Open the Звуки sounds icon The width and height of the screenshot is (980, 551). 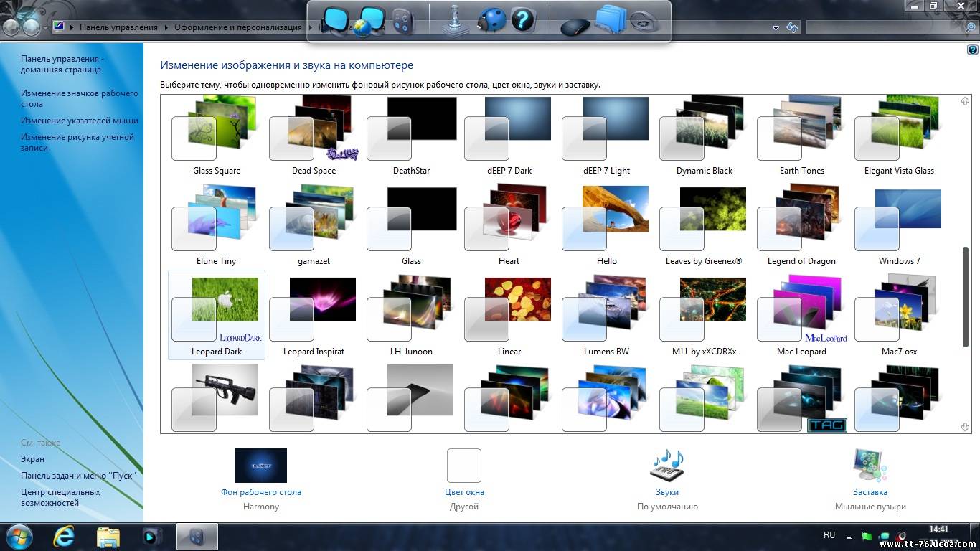click(667, 465)
